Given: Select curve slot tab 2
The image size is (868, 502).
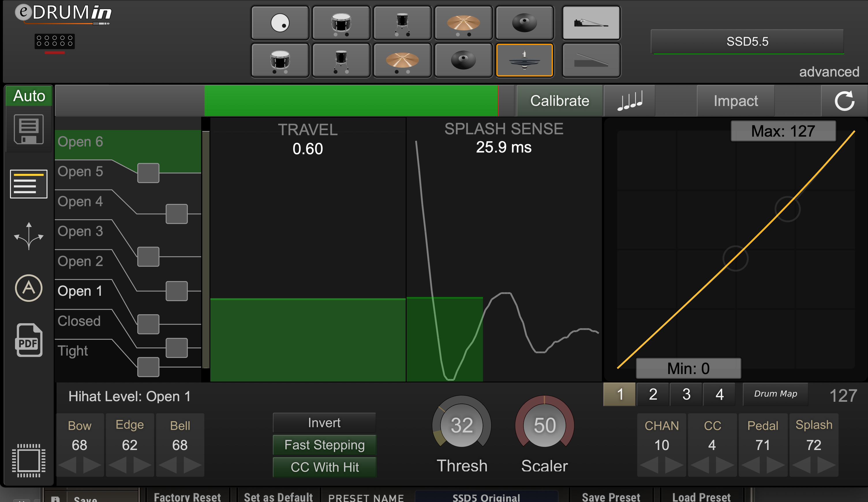Looking at the screenshot, I should (653, 394).
